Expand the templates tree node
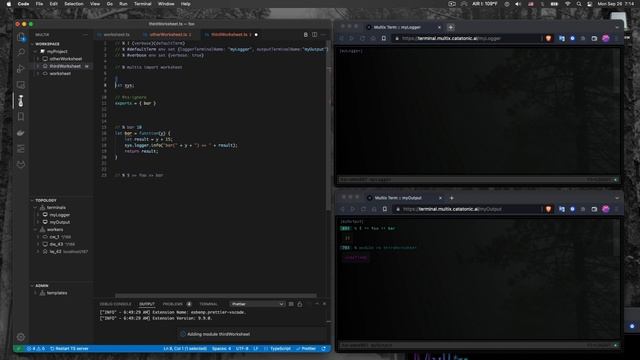 tap(36, 293)
